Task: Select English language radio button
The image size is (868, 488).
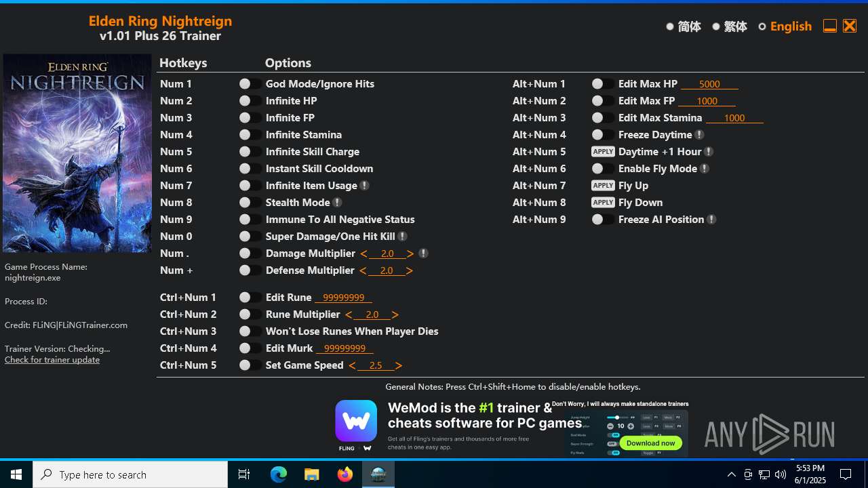Action: (762, 26)
